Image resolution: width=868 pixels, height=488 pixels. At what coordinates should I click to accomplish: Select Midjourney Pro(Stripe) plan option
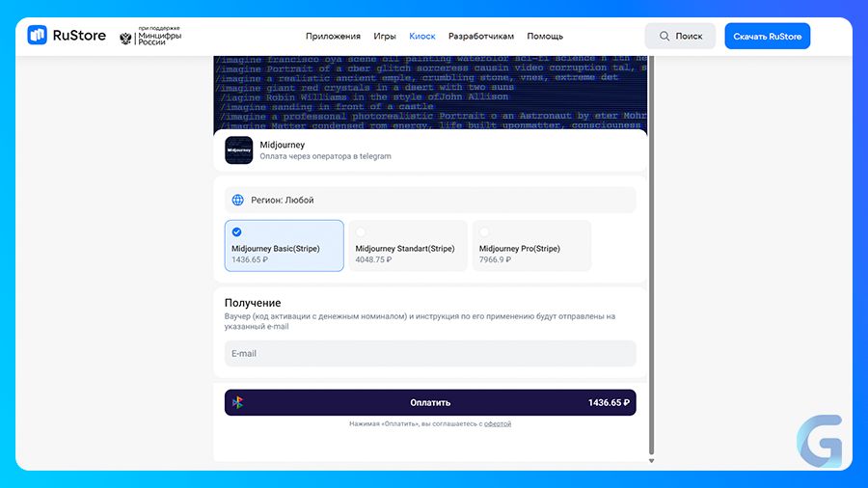point(532,246)
